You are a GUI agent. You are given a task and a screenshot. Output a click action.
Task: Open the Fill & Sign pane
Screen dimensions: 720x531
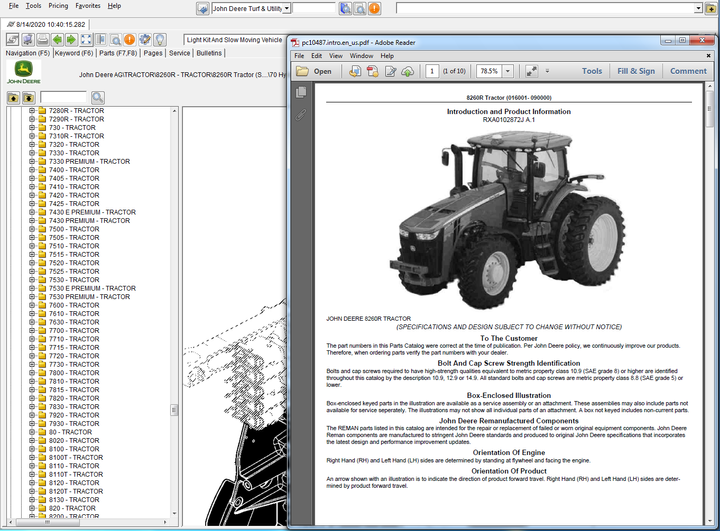point(636,71)
